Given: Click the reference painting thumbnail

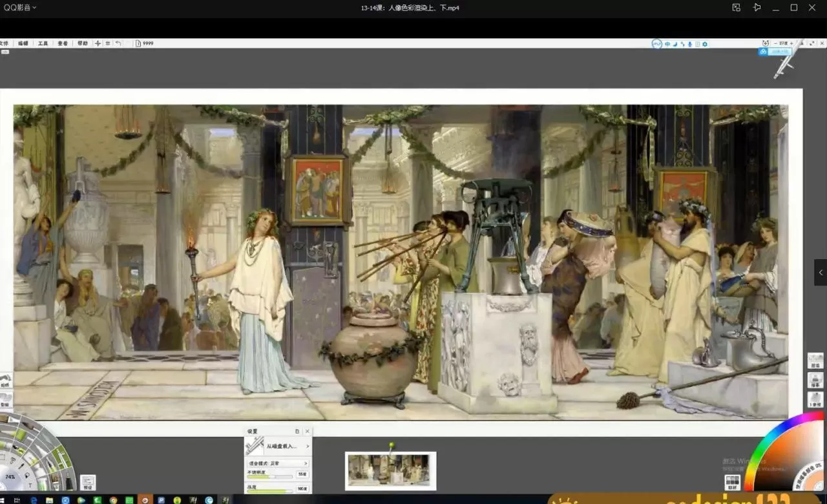Looking at the screenshot, I should [x=390, y=470].
